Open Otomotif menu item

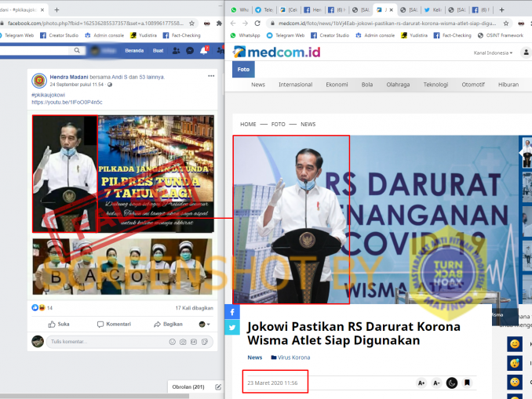coord(473,85)
